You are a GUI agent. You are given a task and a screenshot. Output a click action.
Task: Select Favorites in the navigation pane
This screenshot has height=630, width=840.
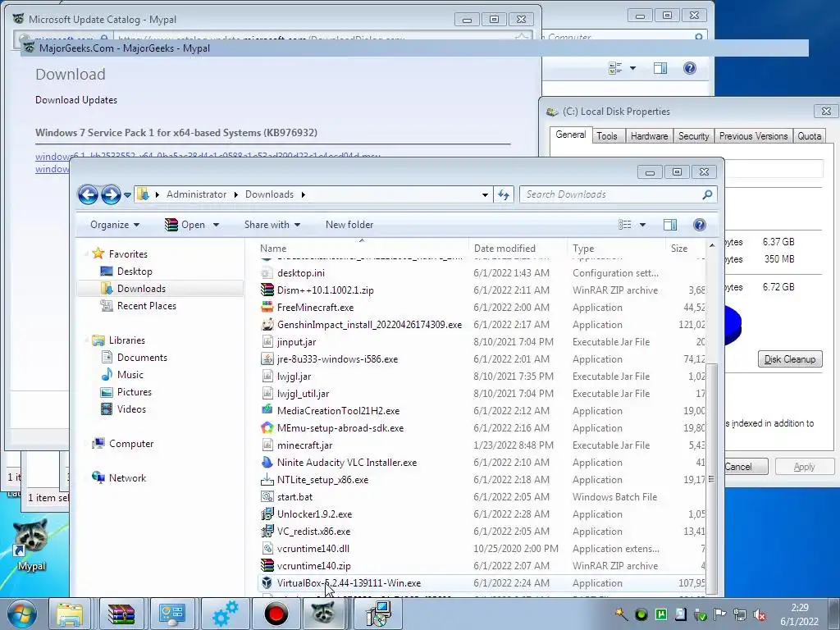click(x=127, y=254)
